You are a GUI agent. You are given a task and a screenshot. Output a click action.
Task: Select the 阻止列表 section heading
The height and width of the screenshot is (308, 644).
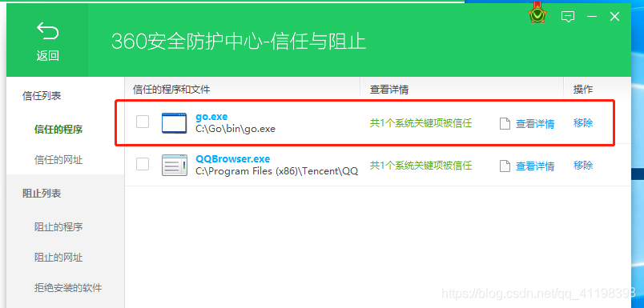tap(42, 193)
